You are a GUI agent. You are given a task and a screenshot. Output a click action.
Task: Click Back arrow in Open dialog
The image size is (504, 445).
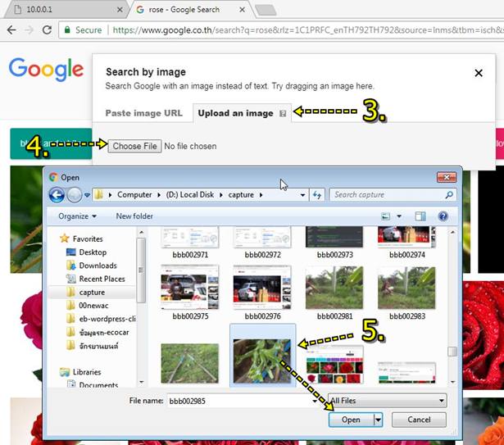(x=57, y=195)
